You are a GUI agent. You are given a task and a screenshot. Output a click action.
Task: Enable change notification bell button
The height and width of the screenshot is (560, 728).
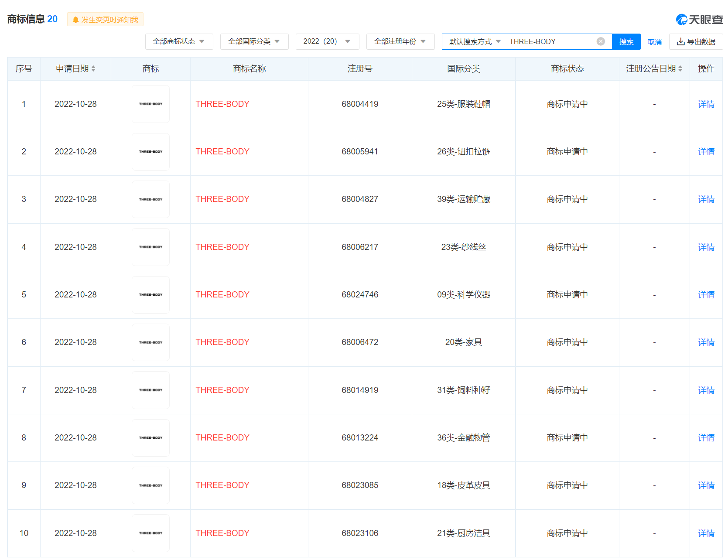(105, 20)
